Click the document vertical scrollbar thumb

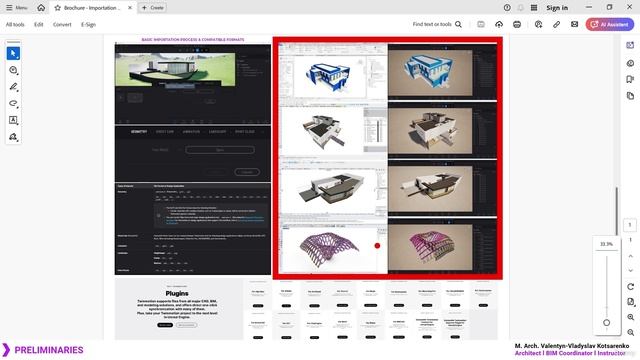pos(617,211)
